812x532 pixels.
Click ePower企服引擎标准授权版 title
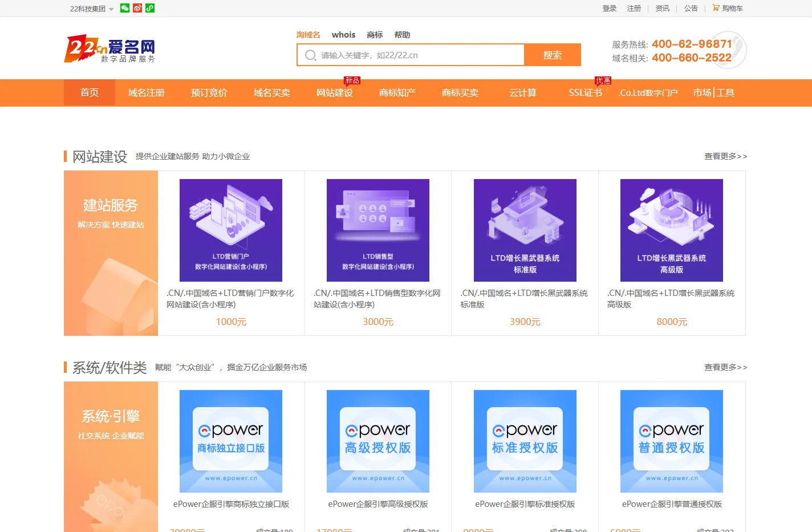click(525, 504)
